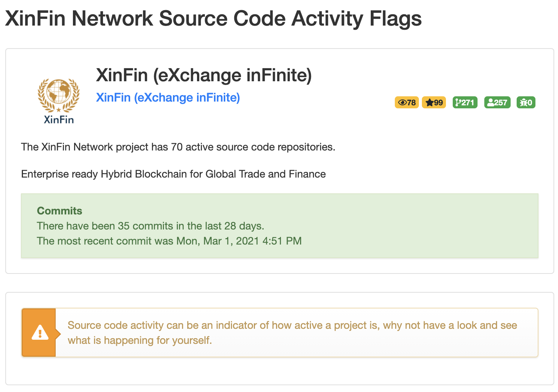
Task: Click the stars badge showing 99
Action: tap(434, 102)
